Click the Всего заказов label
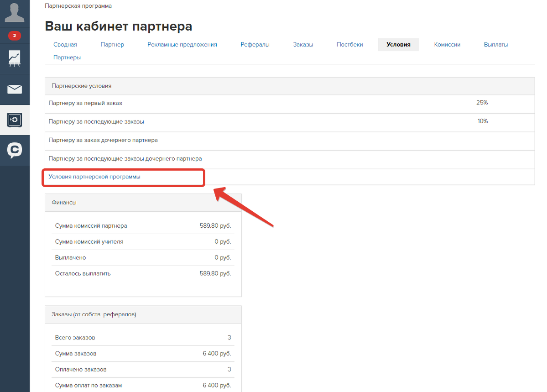The image size is (547, 392). point(75,338)
